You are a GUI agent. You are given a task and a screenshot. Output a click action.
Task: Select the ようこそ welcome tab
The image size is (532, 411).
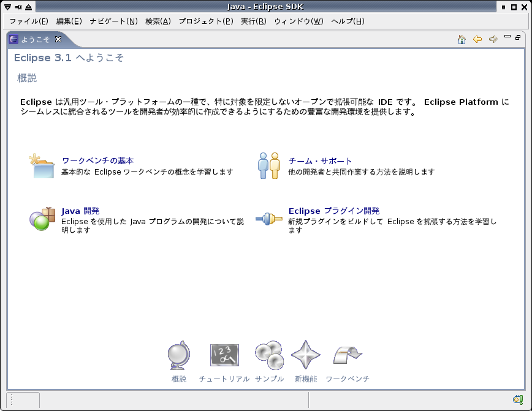pos(36,39)
